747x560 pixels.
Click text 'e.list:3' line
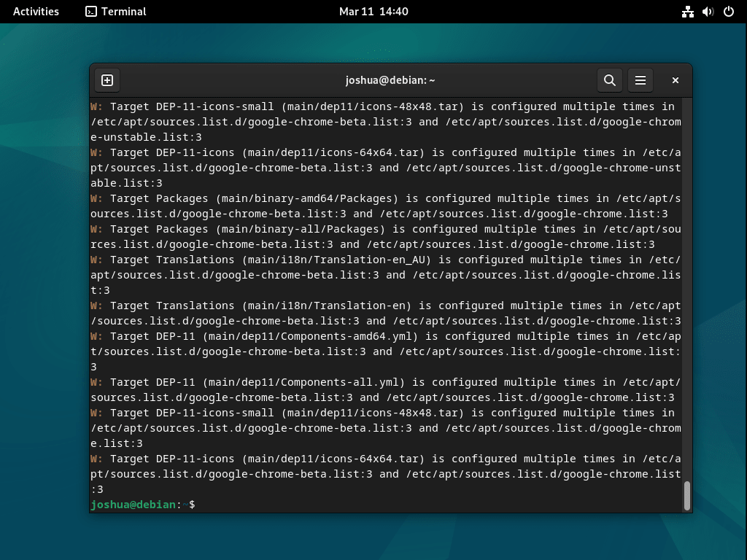pyautogui.click(x=117, y=443)
